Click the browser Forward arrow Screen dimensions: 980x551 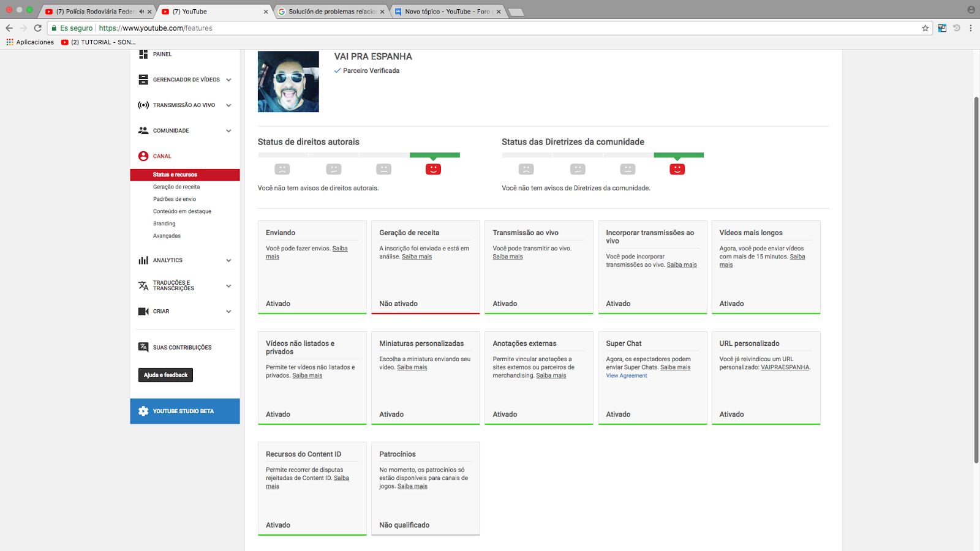[x=23, y=28]
